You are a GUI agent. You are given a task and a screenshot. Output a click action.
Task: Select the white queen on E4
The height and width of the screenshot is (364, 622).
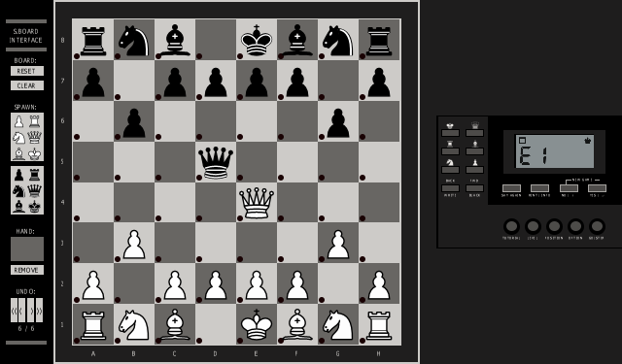coord(257,203)
